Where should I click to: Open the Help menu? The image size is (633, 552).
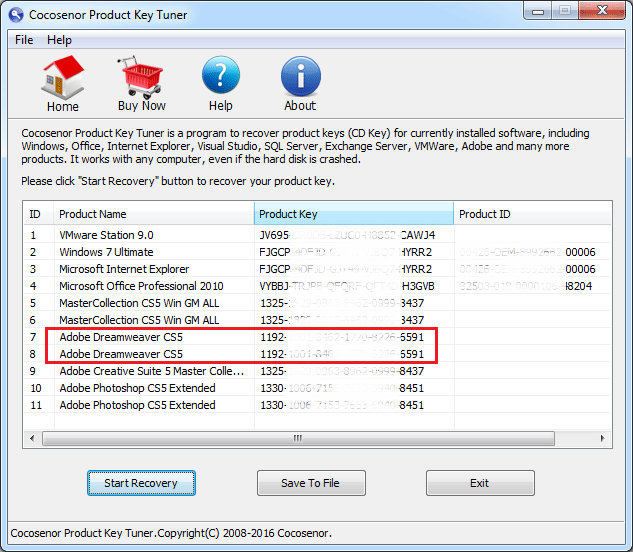(x=59, y=40)
